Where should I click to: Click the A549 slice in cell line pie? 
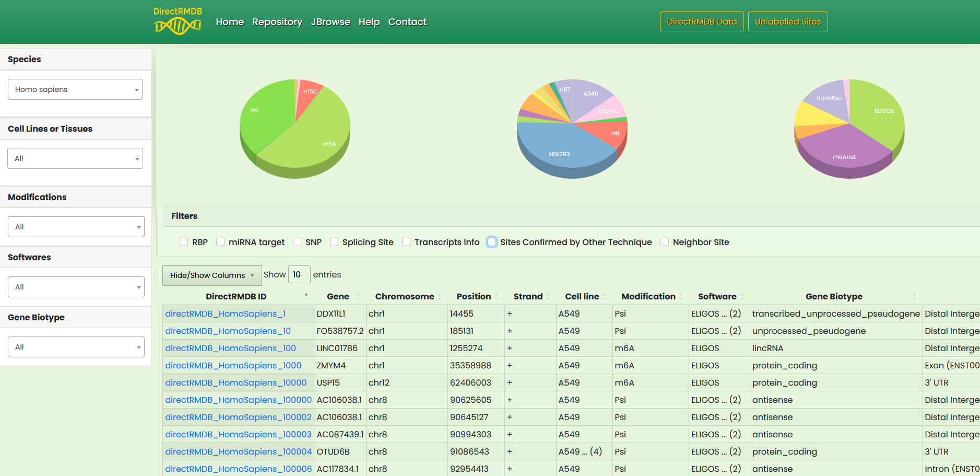click(x=590, y=97)
